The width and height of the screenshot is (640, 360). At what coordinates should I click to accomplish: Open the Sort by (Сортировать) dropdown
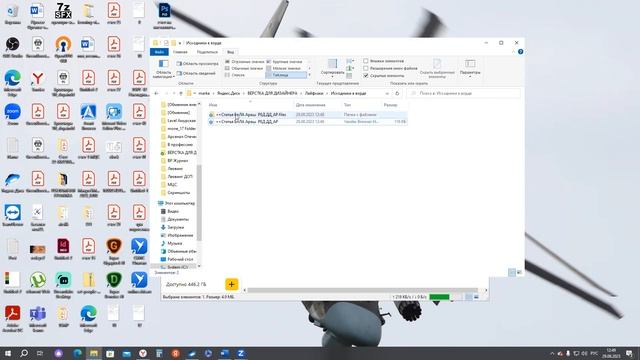click(332, 68)
